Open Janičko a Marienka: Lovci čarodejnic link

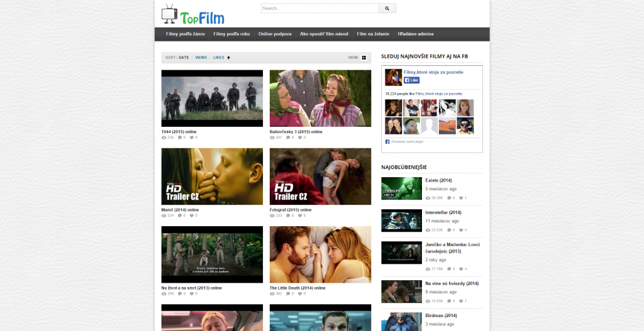pyautogui.click(x=453, y=247)
